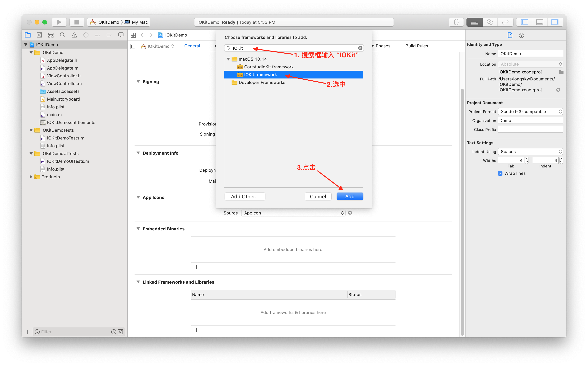The image size is (588, 366).
Task: Open the Quick Help inspector icon
Action: 521,35
